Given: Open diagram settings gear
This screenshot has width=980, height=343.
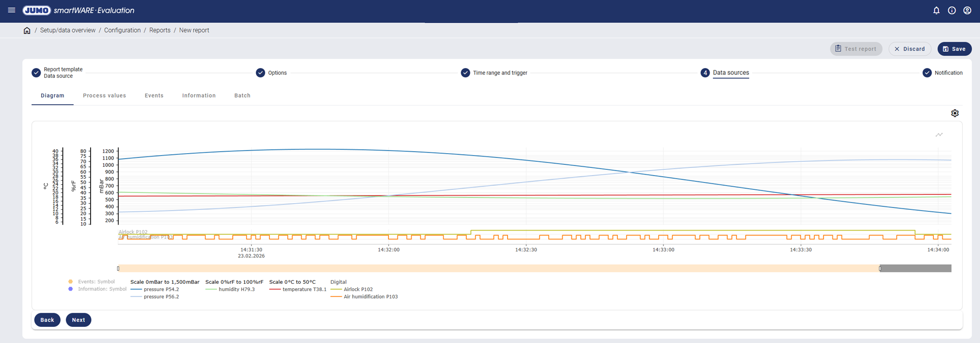Looking at the screenshot, I should [955, 113].
